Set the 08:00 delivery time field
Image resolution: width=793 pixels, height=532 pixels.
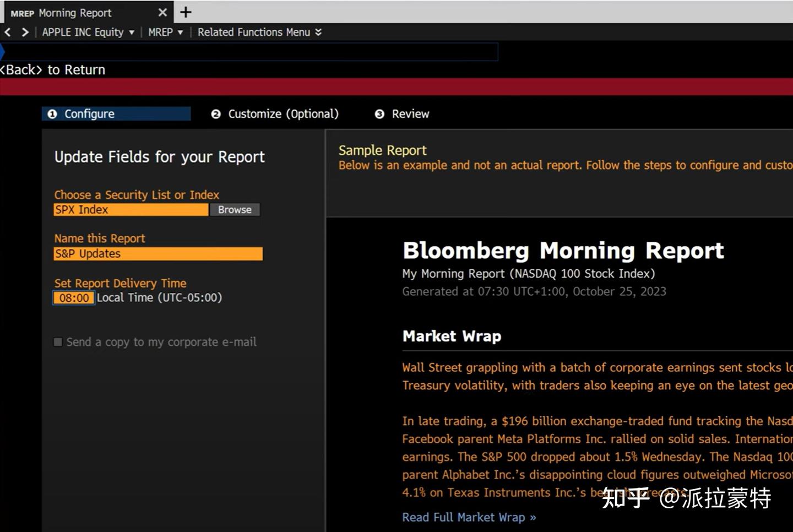[74, 298]
